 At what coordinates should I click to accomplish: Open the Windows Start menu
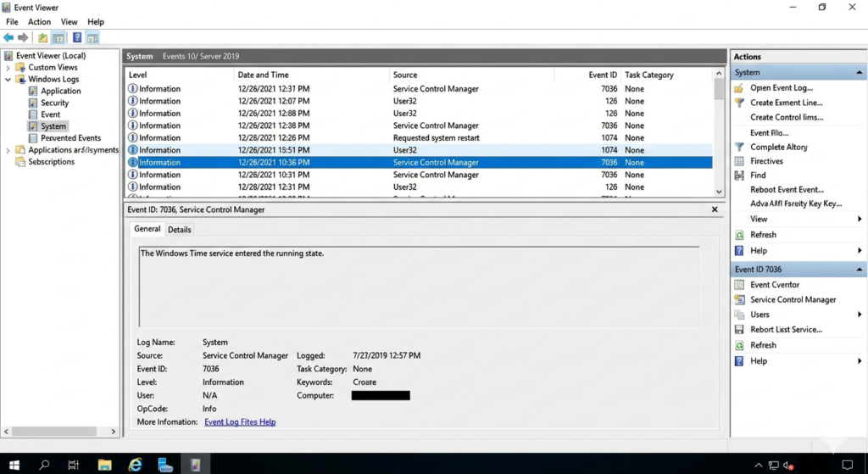click(14, 464)
